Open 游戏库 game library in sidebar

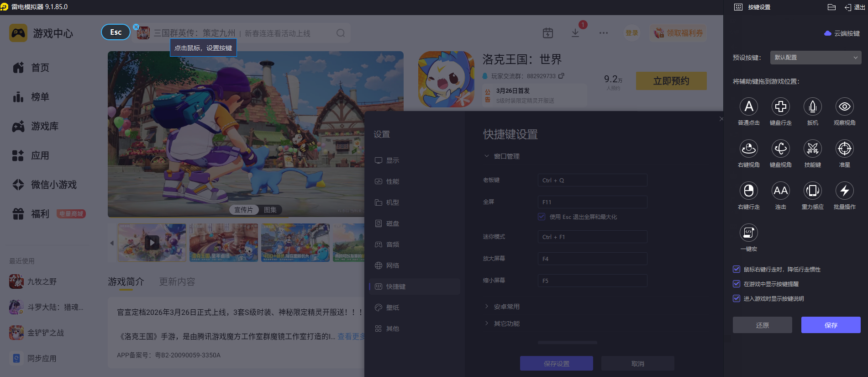(36, 126)
